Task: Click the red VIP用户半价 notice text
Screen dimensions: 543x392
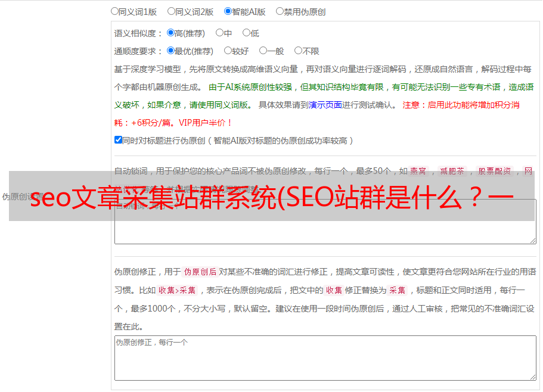Action: pyautogui.click(x=205, y=123)
